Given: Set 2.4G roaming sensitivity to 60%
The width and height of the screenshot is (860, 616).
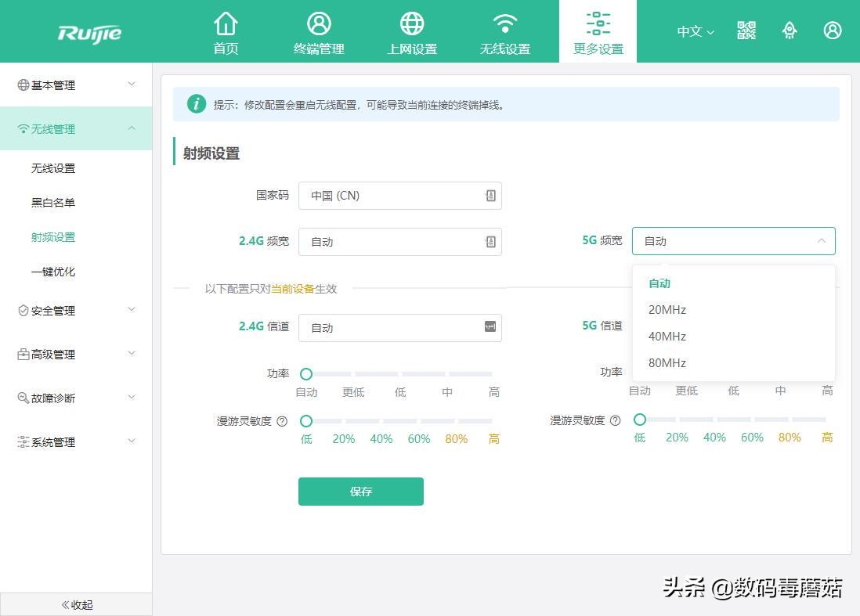Looking at the screenshot, I should coord(419,420).
